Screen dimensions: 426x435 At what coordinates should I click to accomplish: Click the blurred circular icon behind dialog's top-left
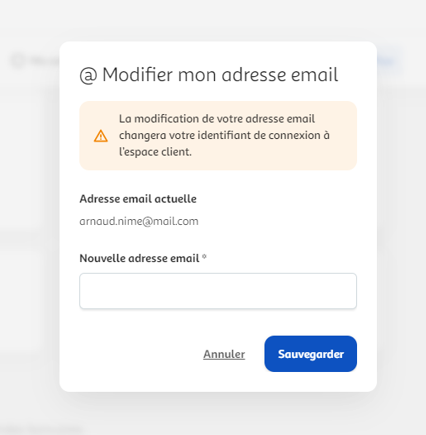click(x=17, y=61)
